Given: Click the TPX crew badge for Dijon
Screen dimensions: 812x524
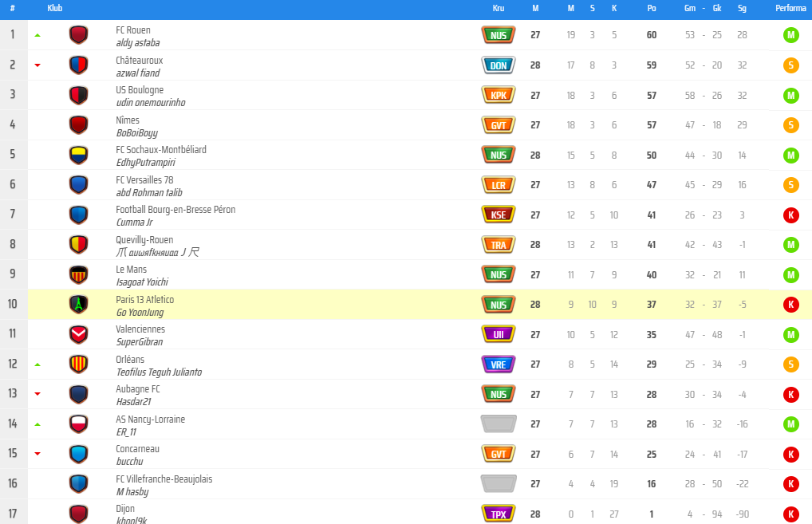Looking at the screenshot, I should click(x=499, y=514).
